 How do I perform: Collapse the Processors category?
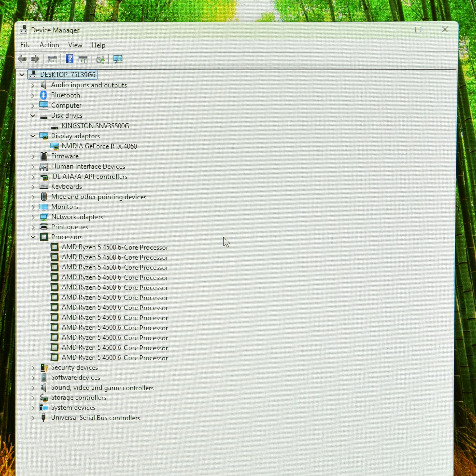pyautogui.click(x=33, y=237)
